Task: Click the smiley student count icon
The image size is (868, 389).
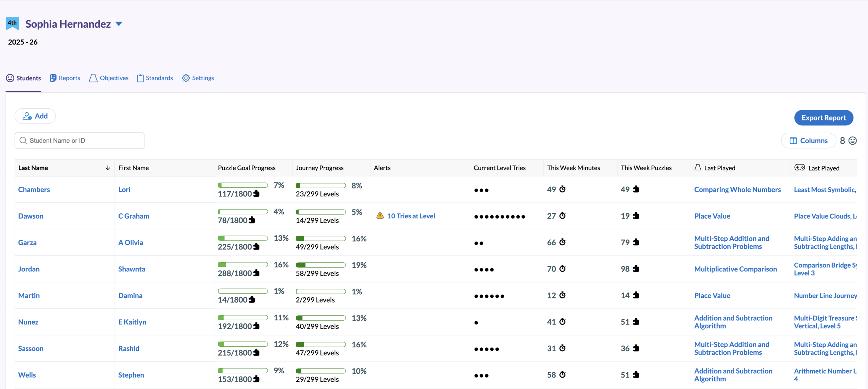Action: [852, 141]
